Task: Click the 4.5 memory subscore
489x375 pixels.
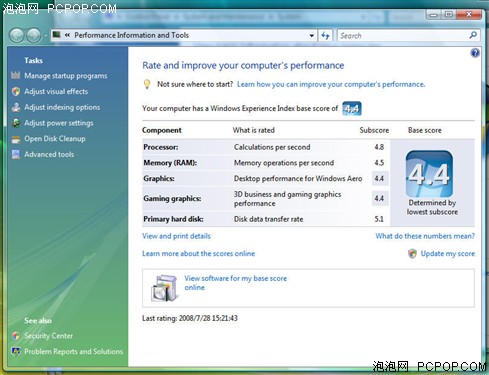Action: tap(379, 163)
